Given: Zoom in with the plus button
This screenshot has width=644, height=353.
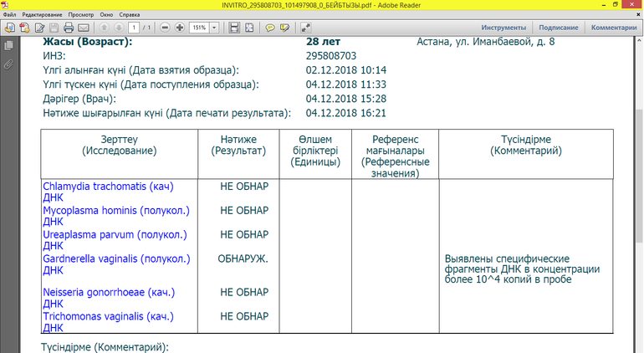Looking at the screenshot, I should (x=180, y=28).
